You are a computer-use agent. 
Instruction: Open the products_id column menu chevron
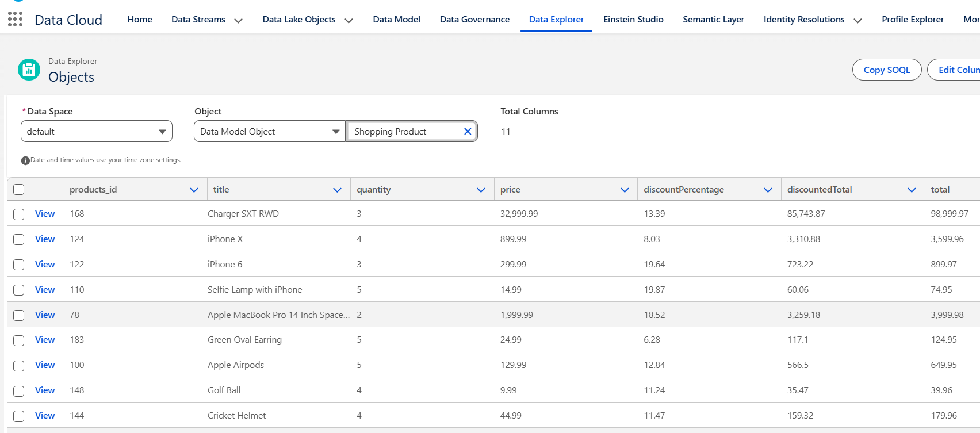194,190
